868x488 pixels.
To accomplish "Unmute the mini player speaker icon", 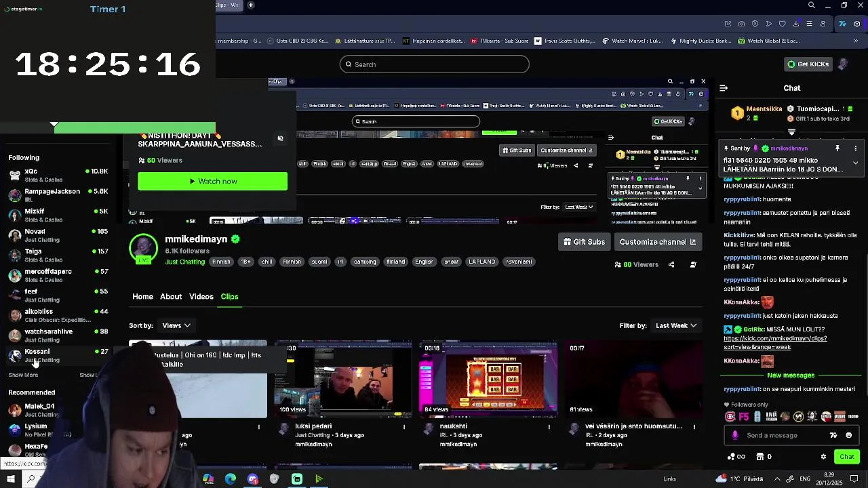I will [x=280, y=138].
